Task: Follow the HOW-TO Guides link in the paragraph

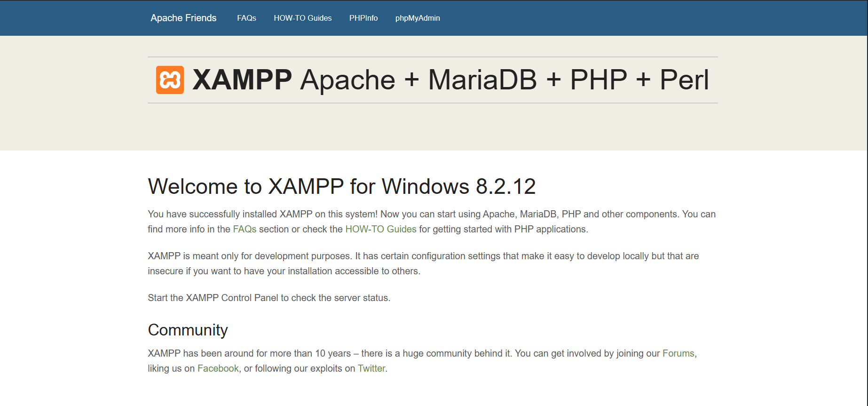Action: pos(381,229)
